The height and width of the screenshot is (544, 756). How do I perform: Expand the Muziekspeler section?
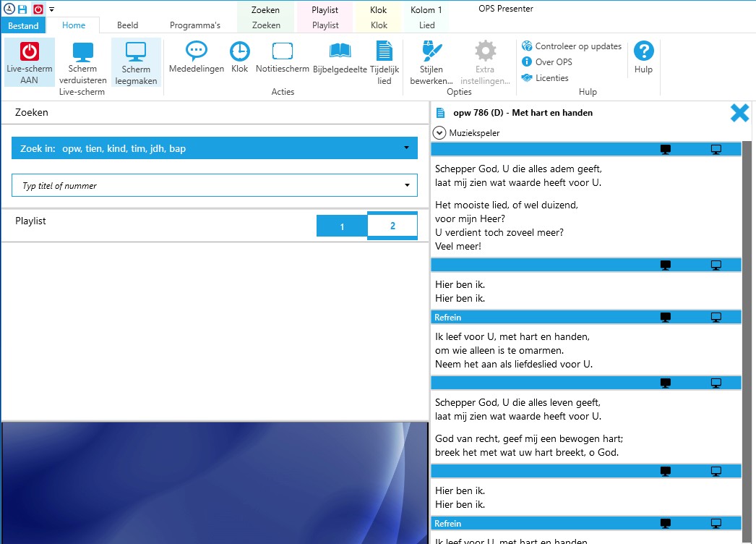click(x=439, y=132)
